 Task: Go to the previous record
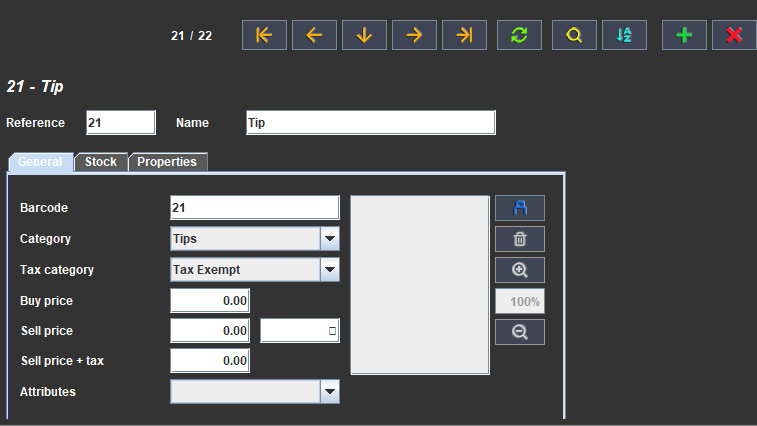tap(314, 35)
